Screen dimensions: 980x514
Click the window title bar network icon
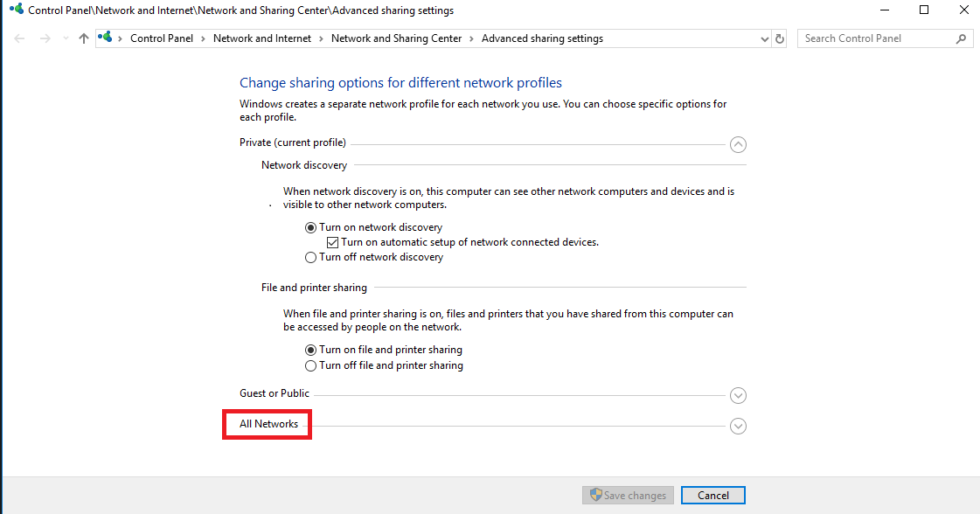click(17, 10)
